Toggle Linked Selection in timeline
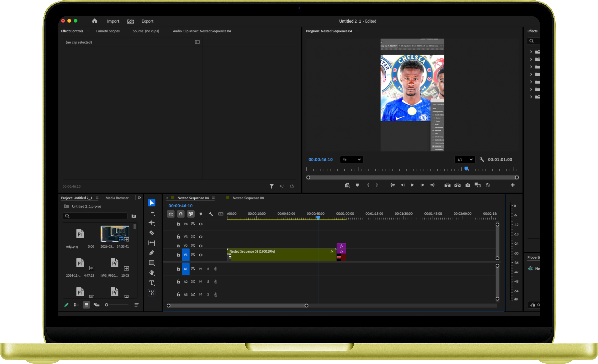This screenshot has height=364, width=598. point(191,214)
